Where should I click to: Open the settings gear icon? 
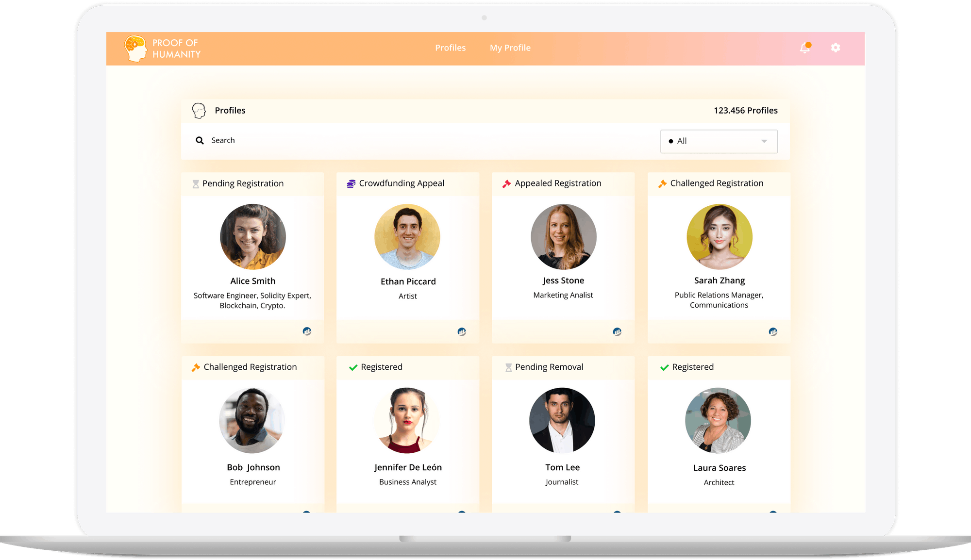pos(835,48)
